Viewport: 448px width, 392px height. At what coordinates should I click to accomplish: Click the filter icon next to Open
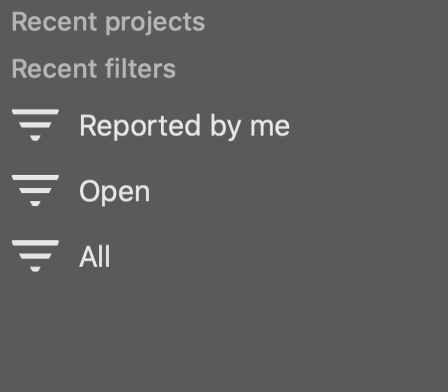35,191
